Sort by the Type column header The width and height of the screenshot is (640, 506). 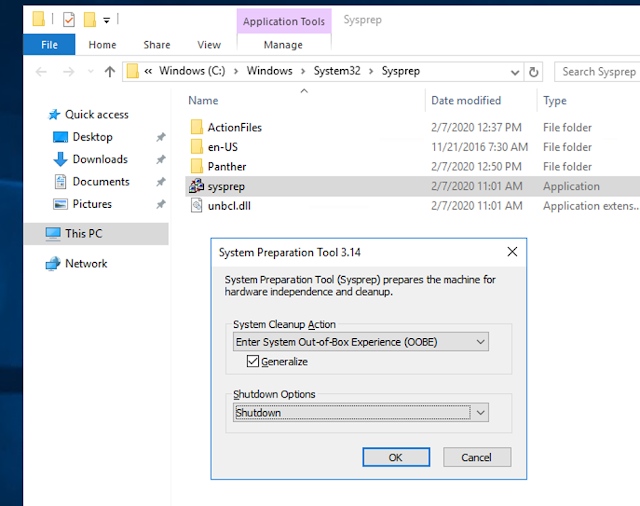[555, 100]
